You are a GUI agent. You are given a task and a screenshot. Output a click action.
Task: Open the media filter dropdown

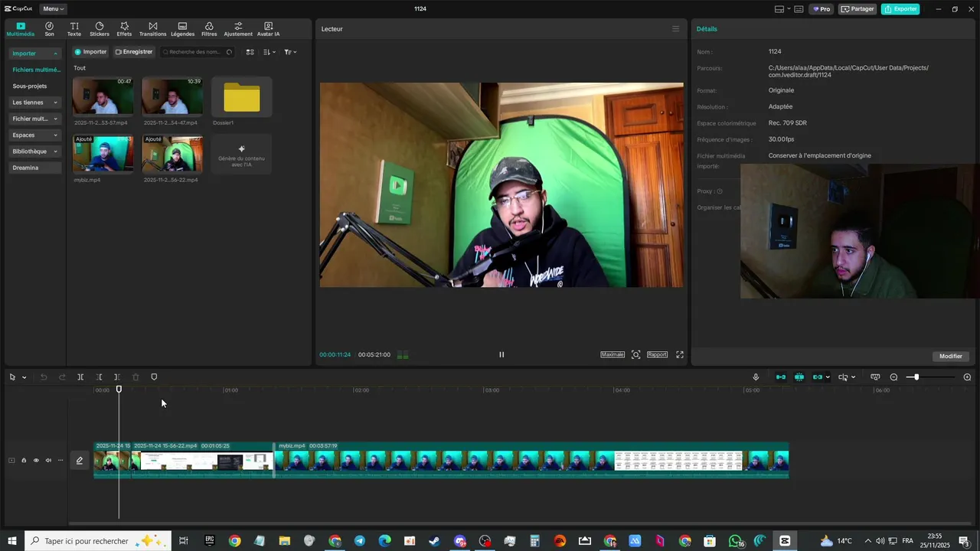click(290, 52)
